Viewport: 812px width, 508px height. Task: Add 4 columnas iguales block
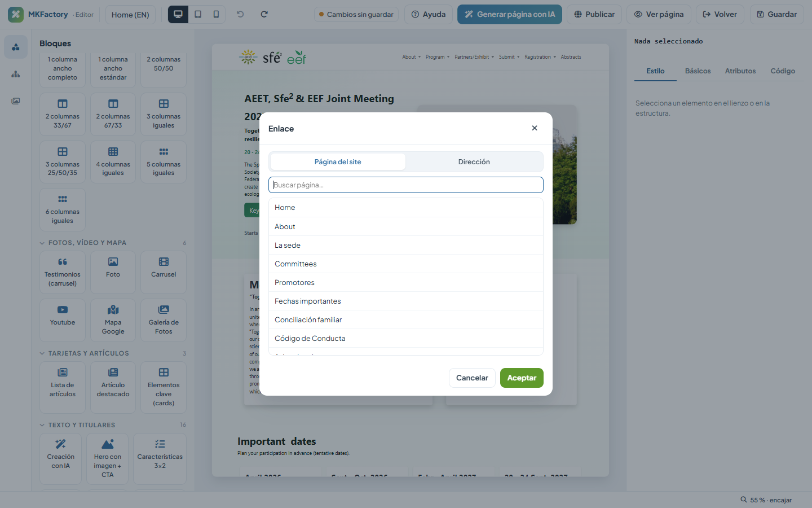pos(113,162)
